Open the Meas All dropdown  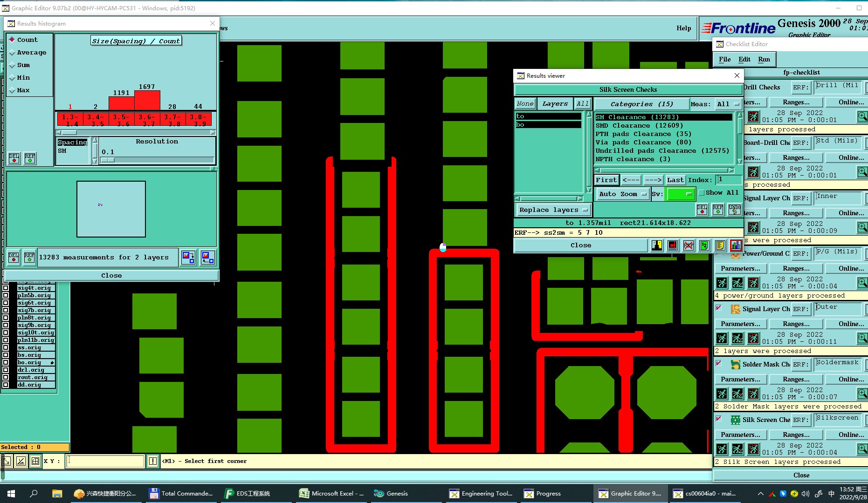pos(729,104)
